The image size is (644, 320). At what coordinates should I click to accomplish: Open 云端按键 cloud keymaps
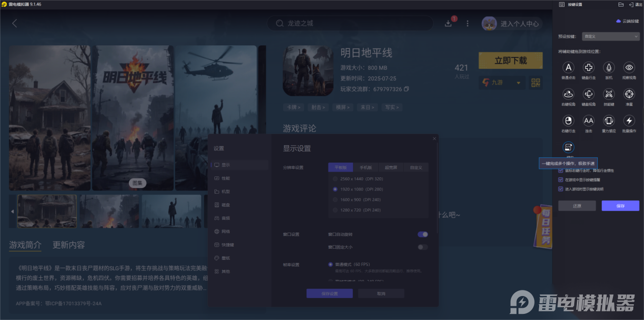(x=627, y=21)
